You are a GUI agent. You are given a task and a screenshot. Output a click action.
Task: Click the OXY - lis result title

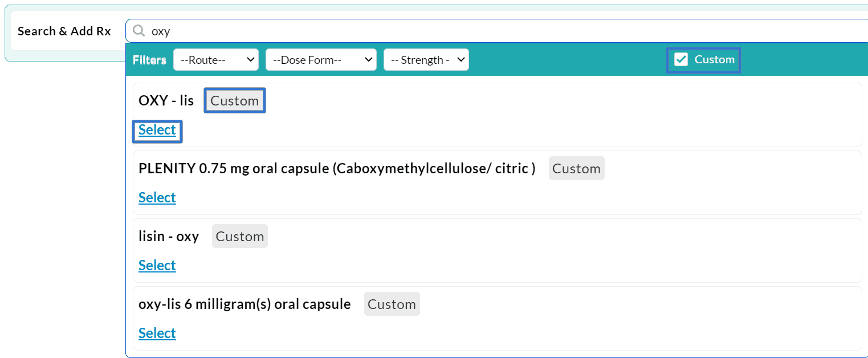[166, 100]
